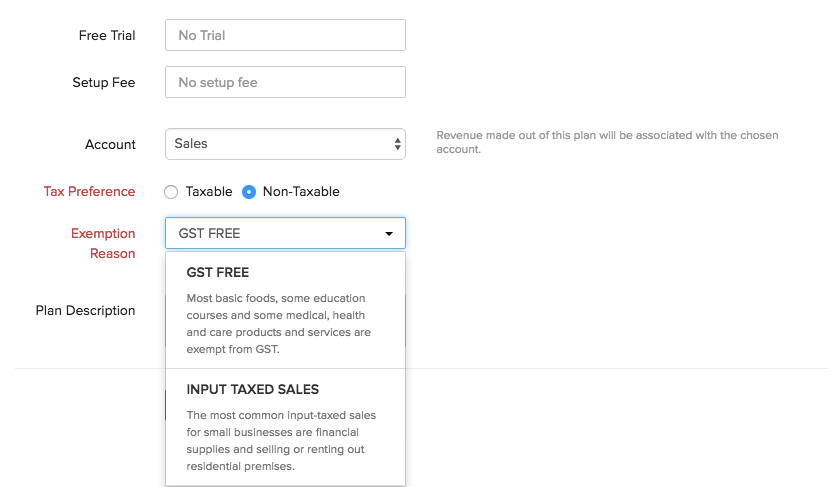Click the Setup Fee field label
The image size is (838, 487).
click(103, 82)
